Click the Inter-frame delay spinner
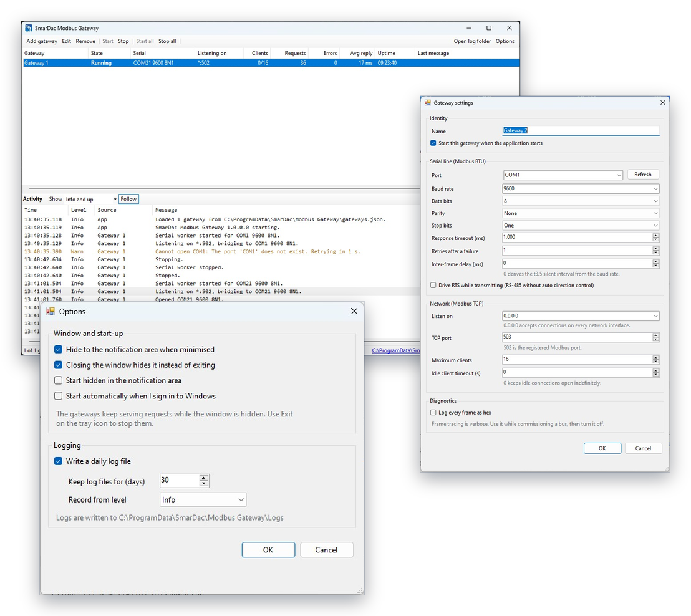The height and width of the screenshot is (616, 691). [655, 264]
